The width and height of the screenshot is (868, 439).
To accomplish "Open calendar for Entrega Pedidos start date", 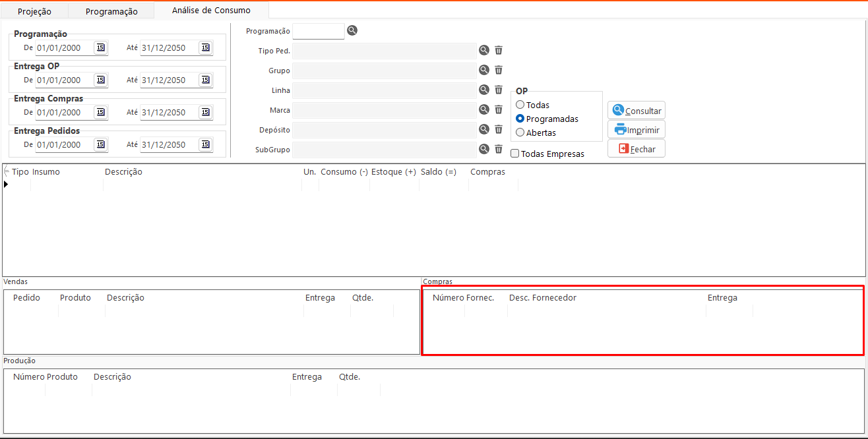I will click(100, 144).
